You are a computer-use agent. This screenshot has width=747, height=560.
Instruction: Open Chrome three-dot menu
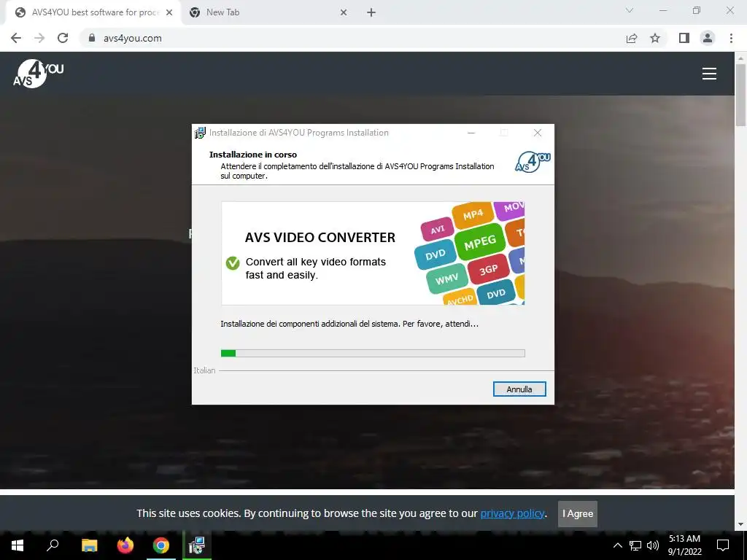pyautogui.click(x=731, y=38)
